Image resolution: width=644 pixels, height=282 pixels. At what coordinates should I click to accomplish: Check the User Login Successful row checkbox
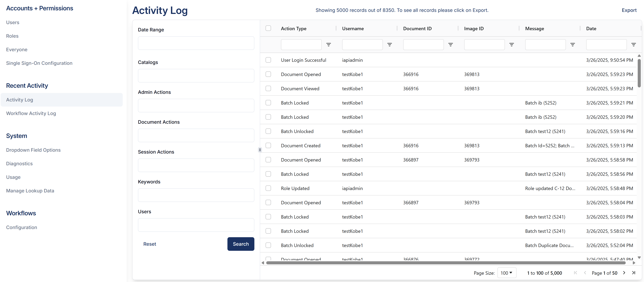(x=268, y=60)
